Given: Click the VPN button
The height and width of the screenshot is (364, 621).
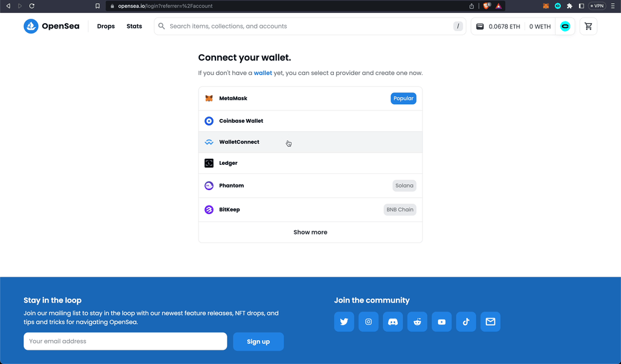Looking at the screenshot, I should 597,6.
